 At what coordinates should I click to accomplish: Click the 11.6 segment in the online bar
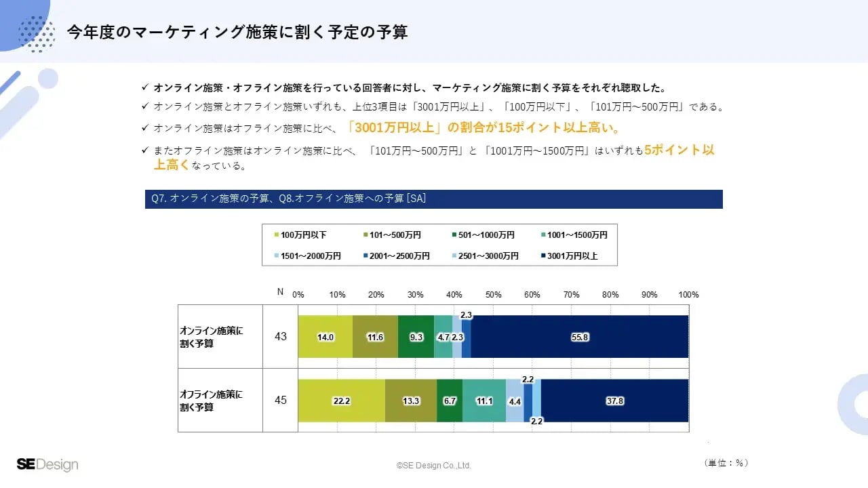pos(376,337)
